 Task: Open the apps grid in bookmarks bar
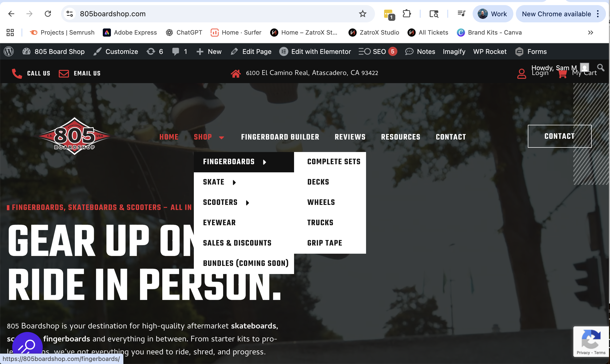click(10, 33)
